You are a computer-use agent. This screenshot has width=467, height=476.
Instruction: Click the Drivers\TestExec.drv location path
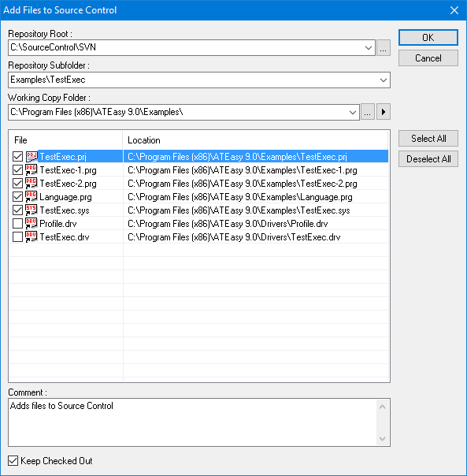click(234, 237)
